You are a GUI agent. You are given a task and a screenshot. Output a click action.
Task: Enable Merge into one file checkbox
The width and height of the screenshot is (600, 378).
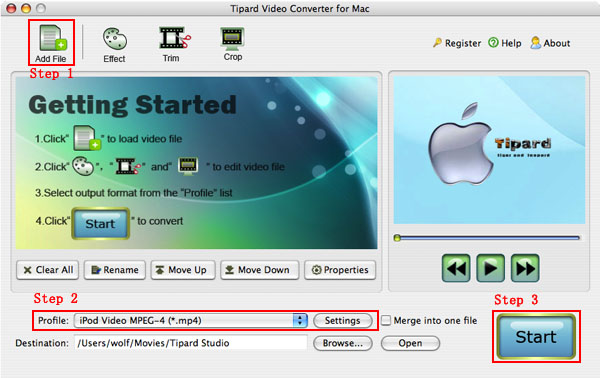click(x=386, y=320)
